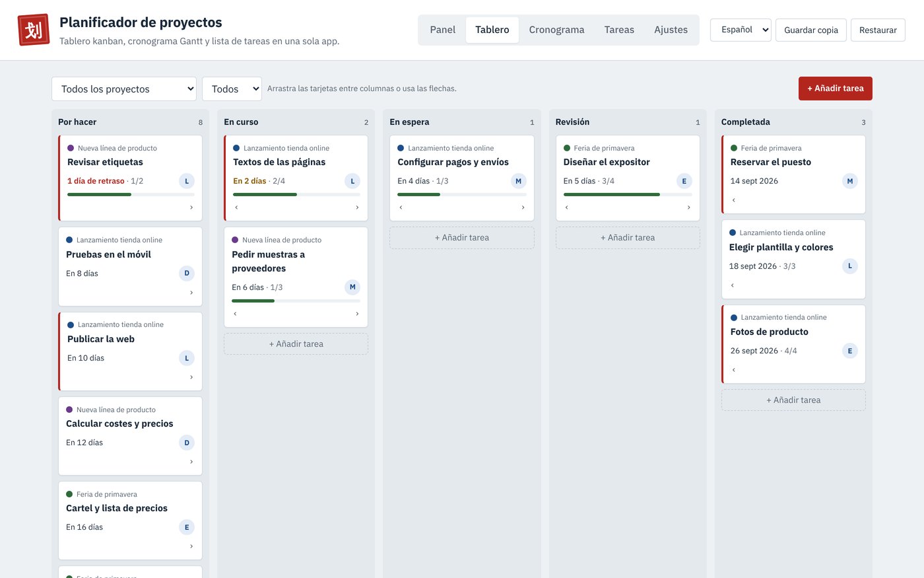Move Fotos de producto back left
The image size is (924, 578).
[x=733, y=370]
